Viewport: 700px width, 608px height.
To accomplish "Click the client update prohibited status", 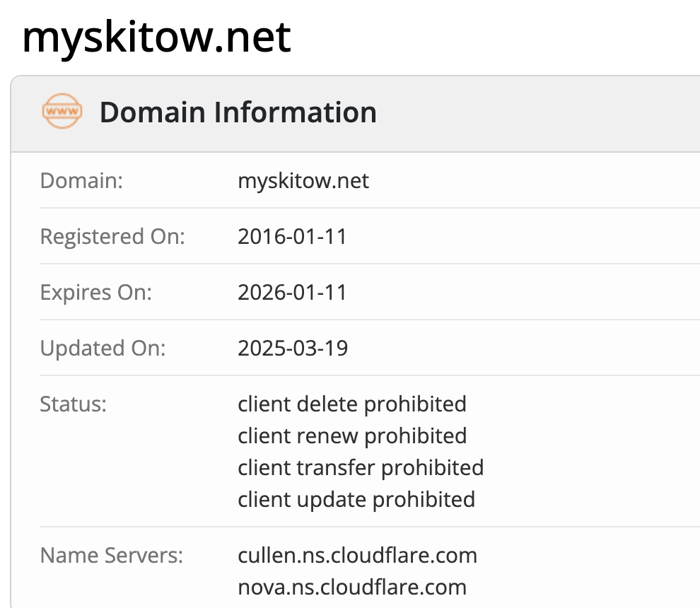I will click(x=356, y=500).
